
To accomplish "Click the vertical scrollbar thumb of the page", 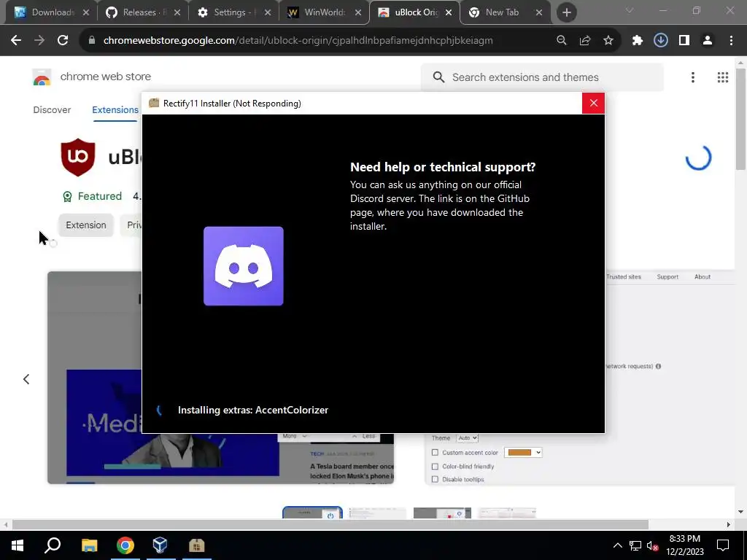I will click(740, 119).
